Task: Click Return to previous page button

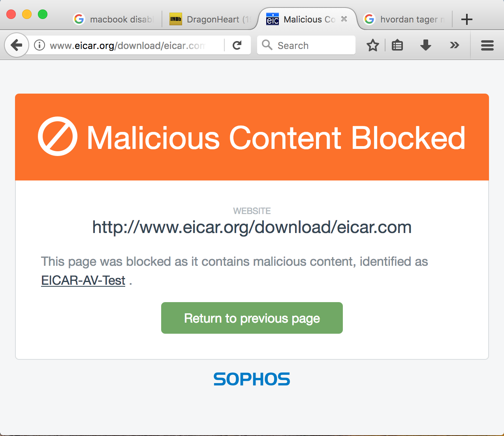Action: [x=252, y=318]
